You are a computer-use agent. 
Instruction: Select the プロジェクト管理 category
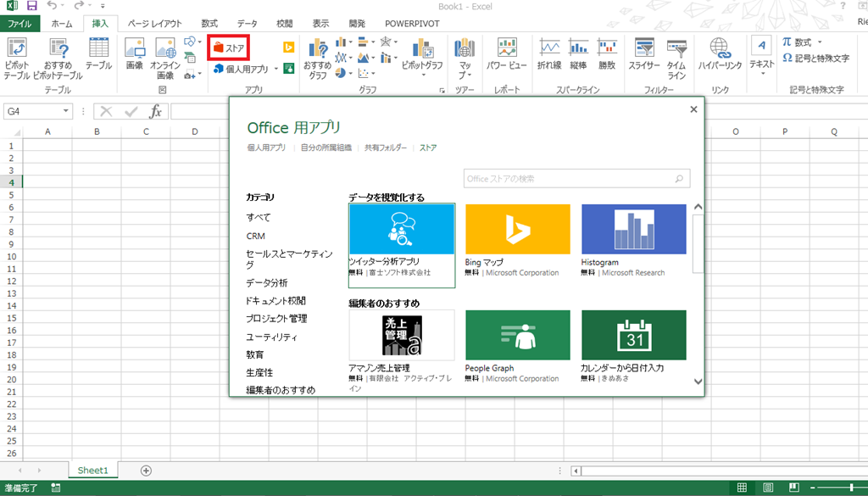[276, 319]
